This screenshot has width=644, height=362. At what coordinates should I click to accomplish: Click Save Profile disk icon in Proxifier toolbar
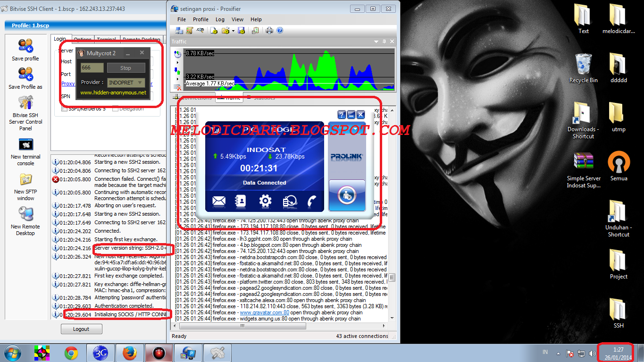[241, 30]
